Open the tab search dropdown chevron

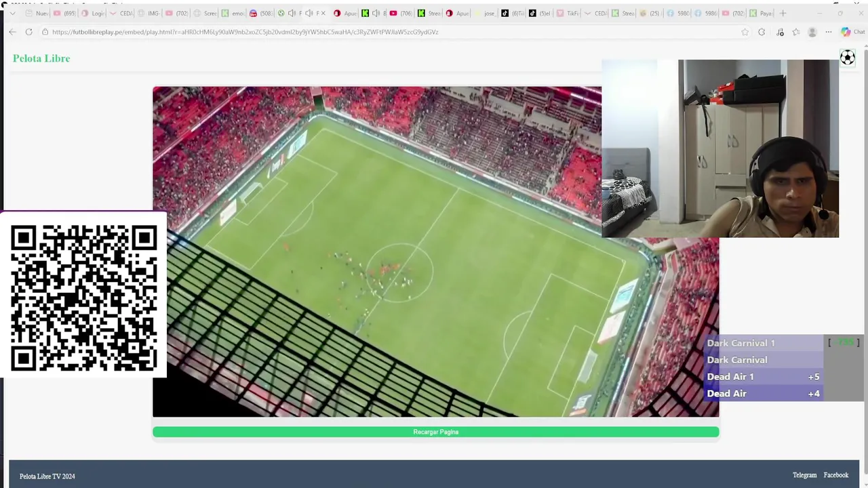click(12, 13)
